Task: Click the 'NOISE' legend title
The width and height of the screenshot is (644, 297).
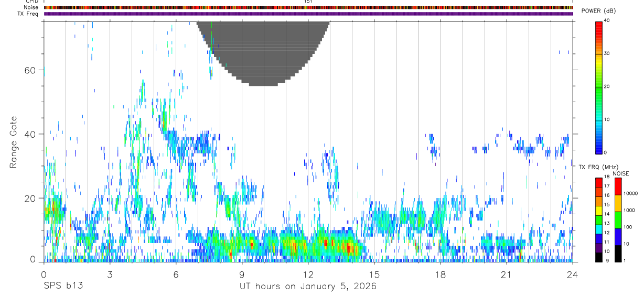Action: point(621,173)
